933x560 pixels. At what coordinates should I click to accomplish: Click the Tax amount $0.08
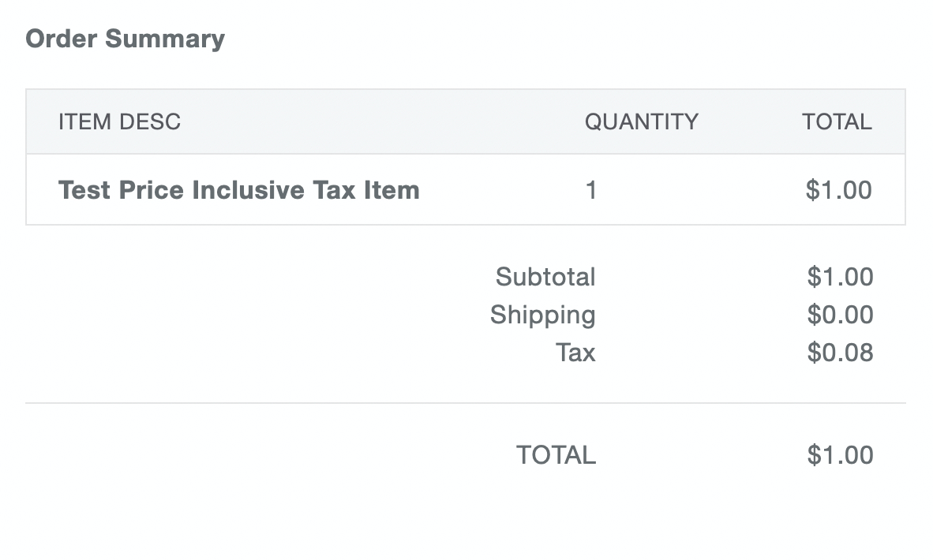[x=840, y=353]
